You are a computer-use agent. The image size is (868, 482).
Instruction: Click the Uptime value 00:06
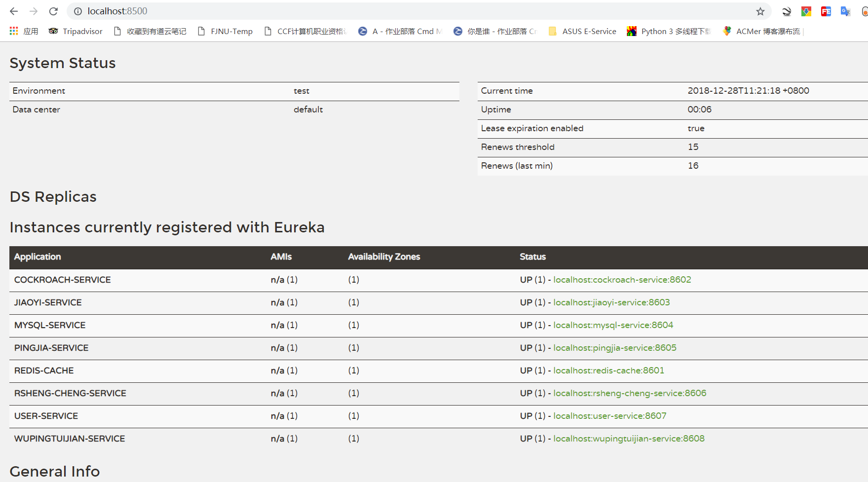[x=700, y=110]
